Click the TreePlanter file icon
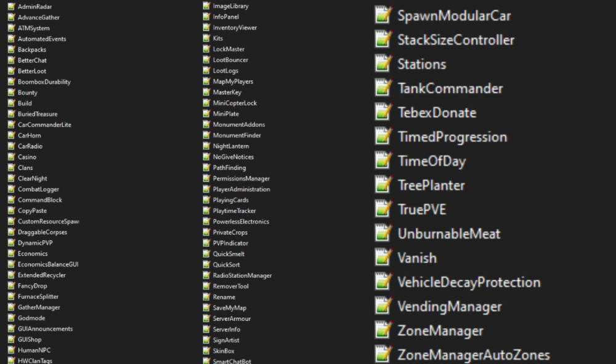Image resolution: width=616 pixels, height=364 pixels. (383, 185)
